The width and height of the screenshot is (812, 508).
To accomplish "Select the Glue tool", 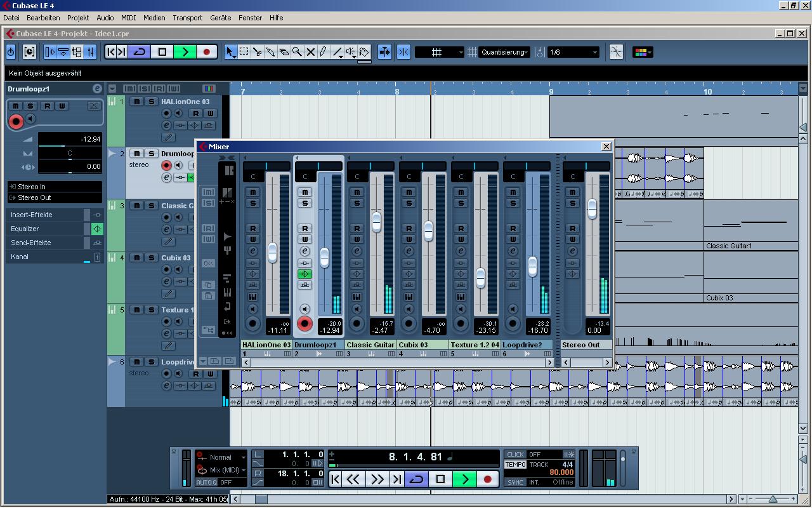I will 270,52.
